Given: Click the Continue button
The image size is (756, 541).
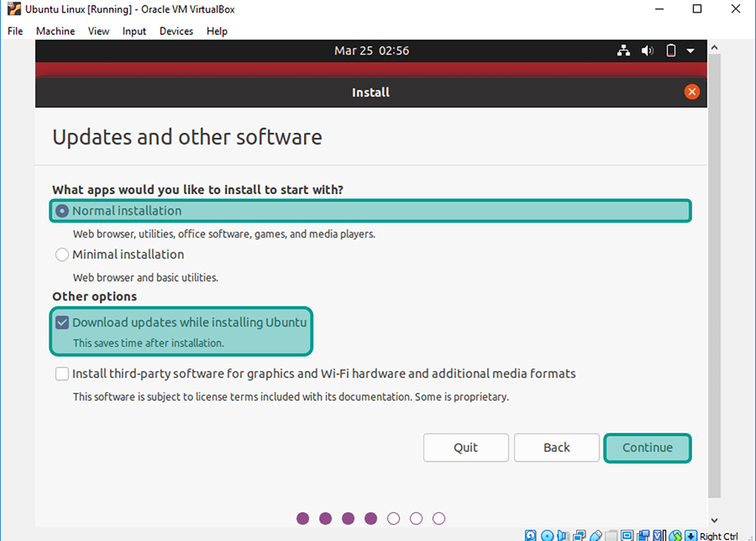Looking at the screenshot, I should pos(647,447).
